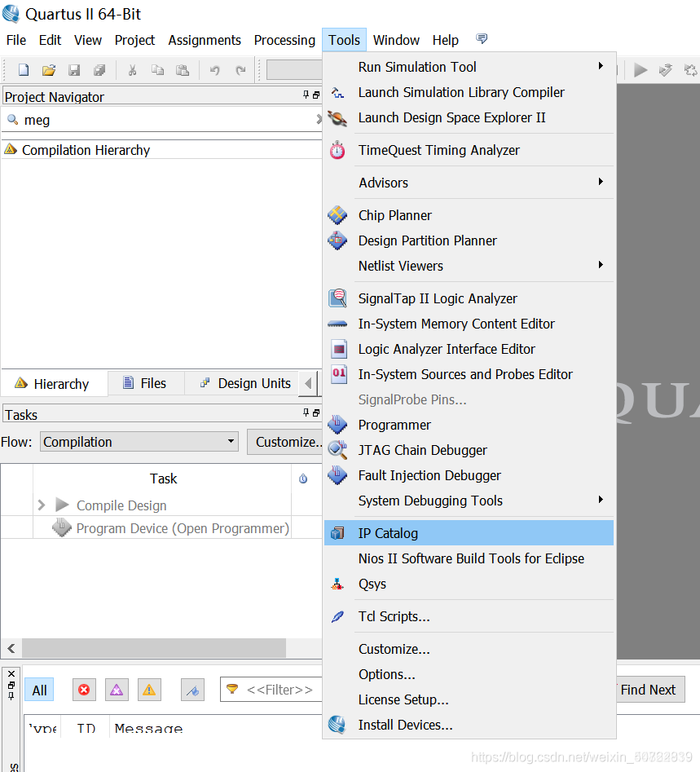Switch to the Files tab
Viewport: 700px width, 772px height.
(x=145, y=382)
